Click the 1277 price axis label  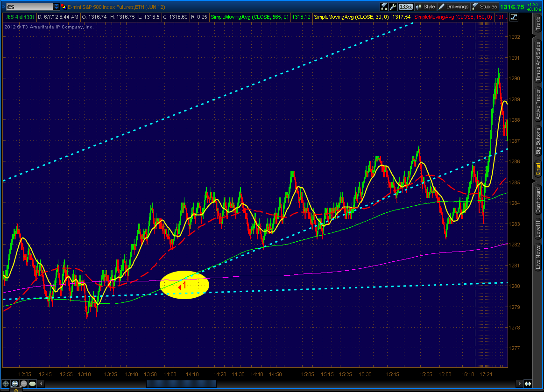coord(514,348)
